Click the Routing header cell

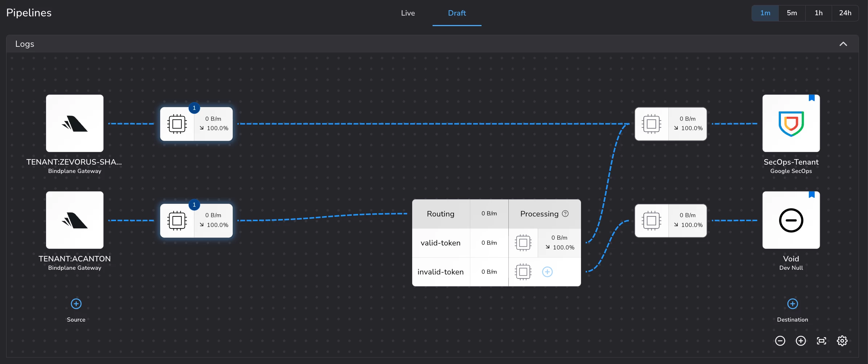(x=441, y=214)
